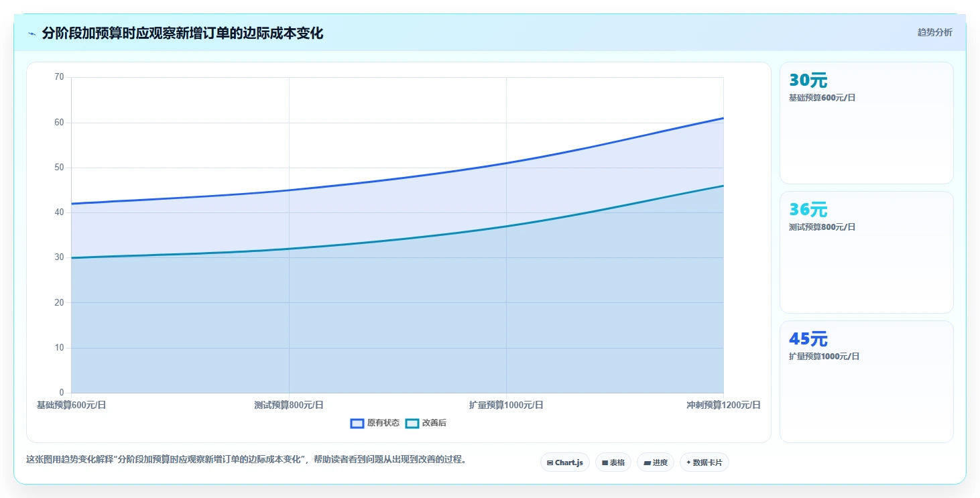Screen dimensions: 980x498
Task: Click the chart title 分阶段加预算时应观察新增订单的边际成本变化
Action: [x=182, y=33]
